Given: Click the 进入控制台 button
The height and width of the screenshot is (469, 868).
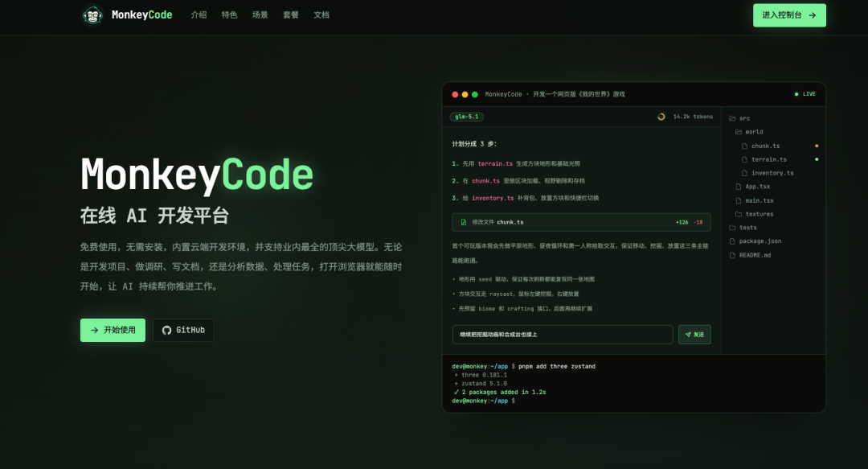Looking at the screenshot, I should 789,15.
